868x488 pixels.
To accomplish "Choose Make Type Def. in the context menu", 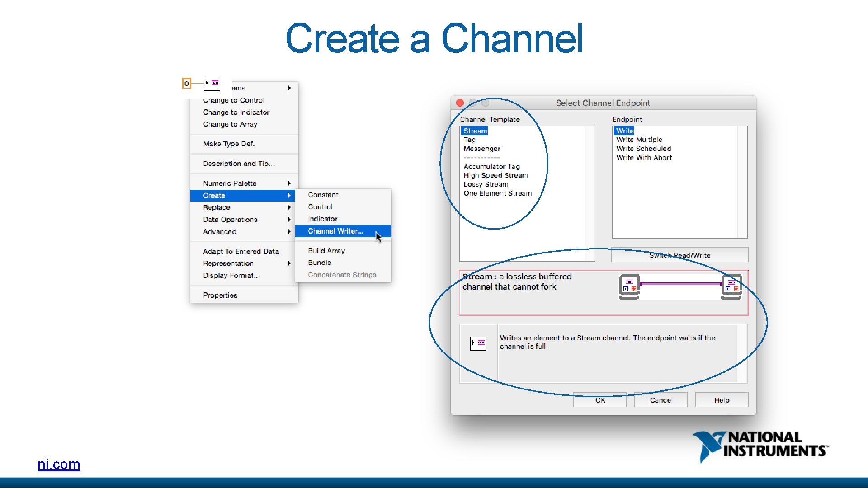I will (x=230, y=144).
